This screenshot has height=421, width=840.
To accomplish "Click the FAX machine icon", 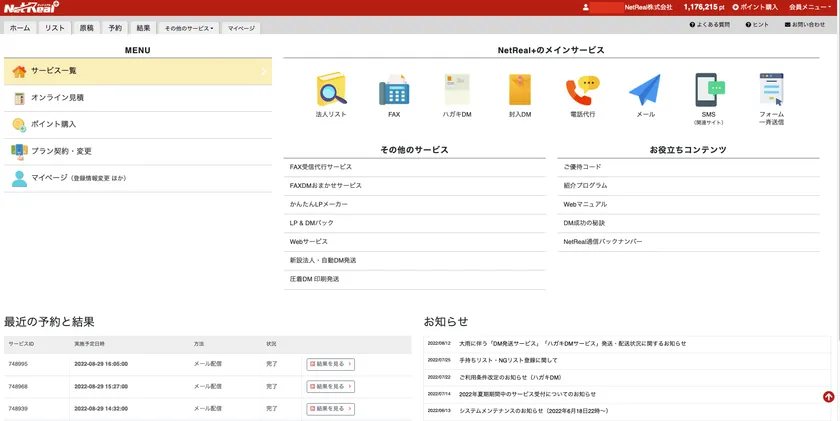I will (394, 91).
